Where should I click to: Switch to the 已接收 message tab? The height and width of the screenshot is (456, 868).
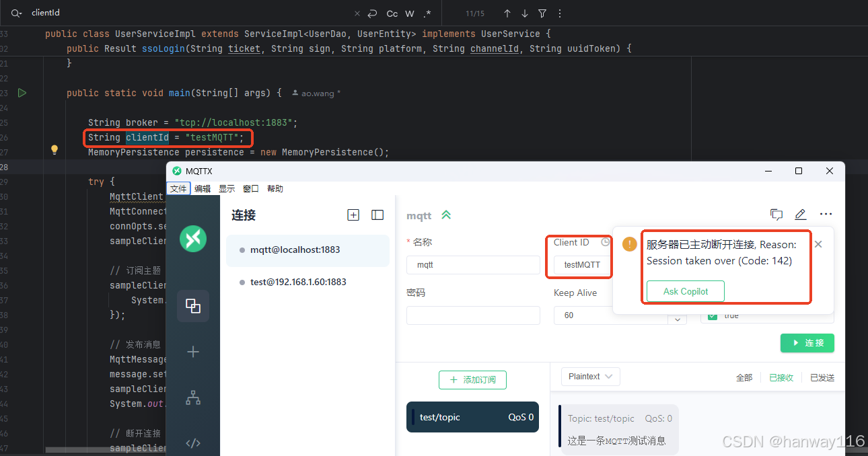(x=781, y=377)
